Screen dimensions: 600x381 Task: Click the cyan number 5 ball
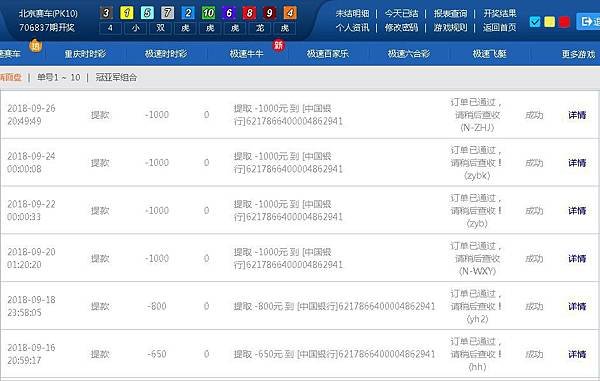click(x=147, y=13)
